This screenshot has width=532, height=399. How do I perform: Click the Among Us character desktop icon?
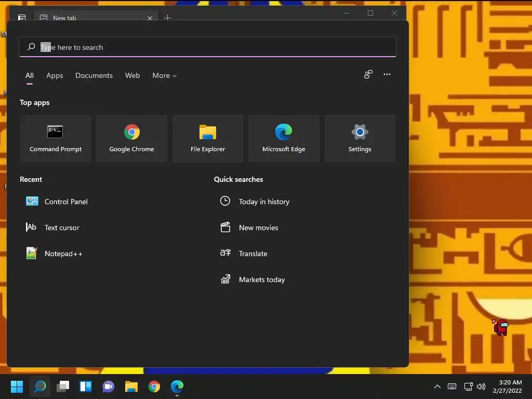point(500,327)
